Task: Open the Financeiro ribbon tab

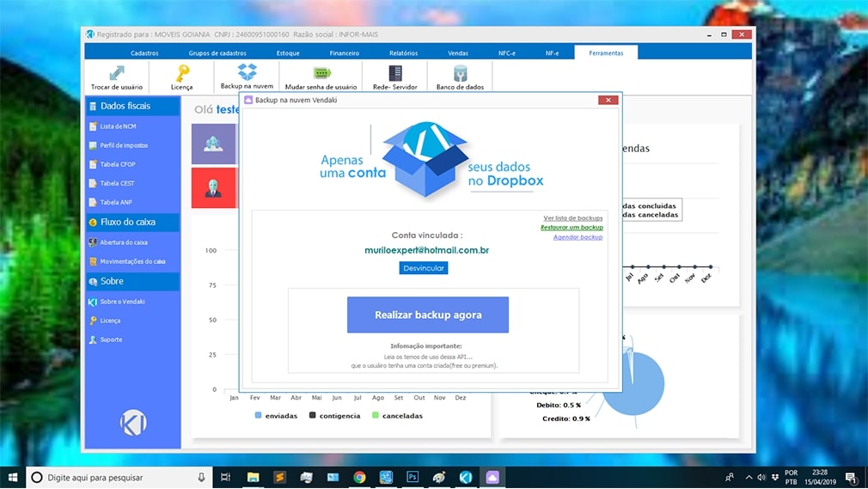Action: tap(344, 53)
